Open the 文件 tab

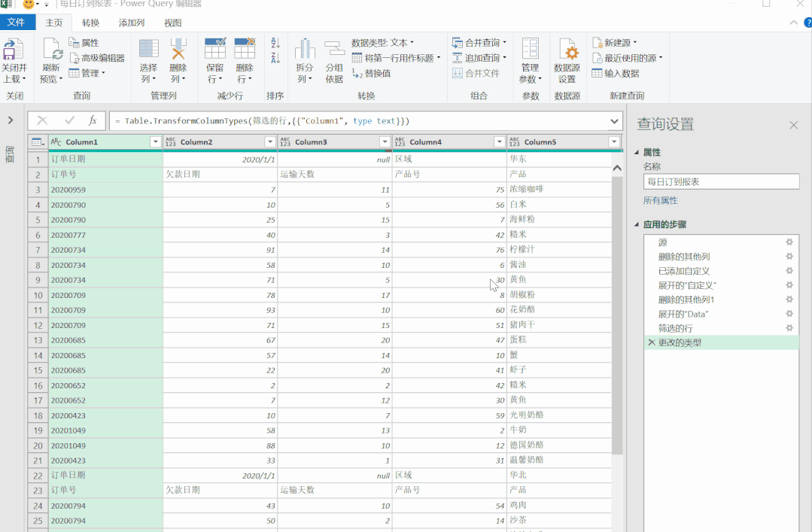click(16, 23)
